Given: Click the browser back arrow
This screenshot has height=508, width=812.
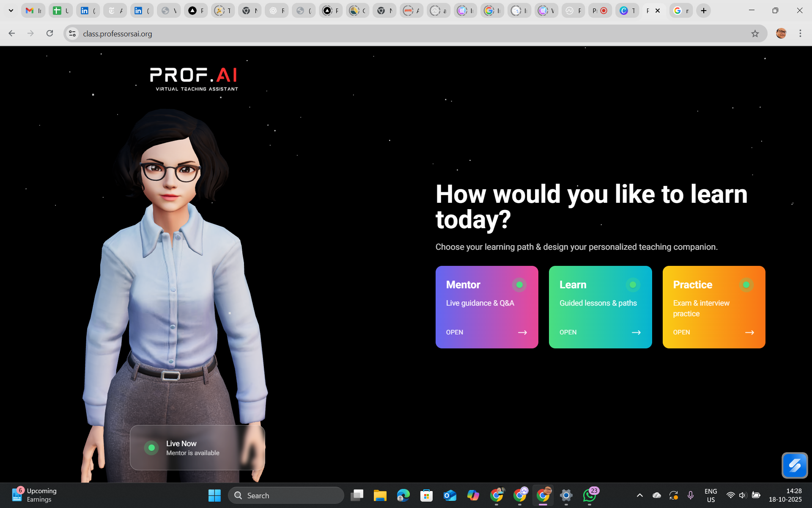Looking at the screenshot, I should click(x=11, y=33).
